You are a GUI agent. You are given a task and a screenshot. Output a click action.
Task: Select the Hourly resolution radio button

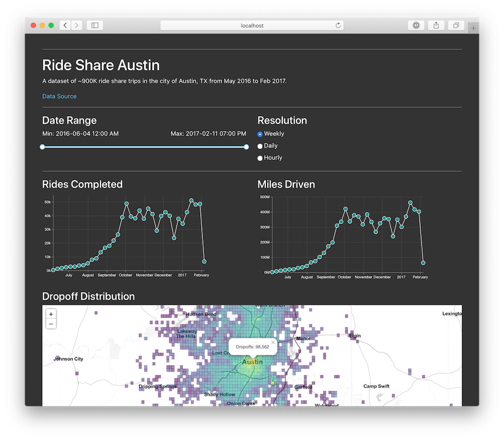pos(260,158)
